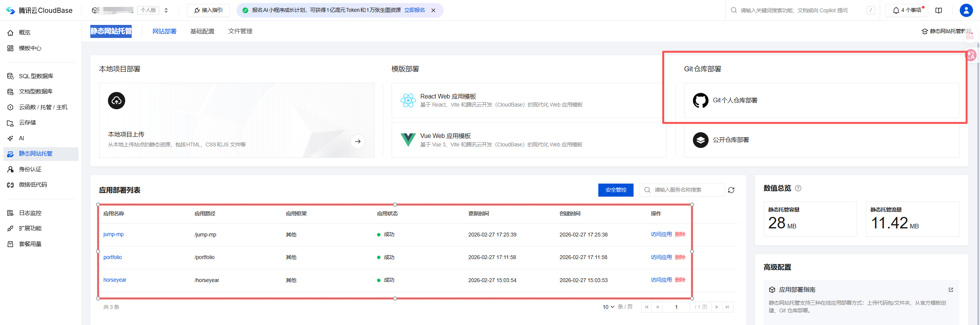Open the AI sidebar icon
The width and height of the screenshot is (980, 325).
(x=10, y=138)
